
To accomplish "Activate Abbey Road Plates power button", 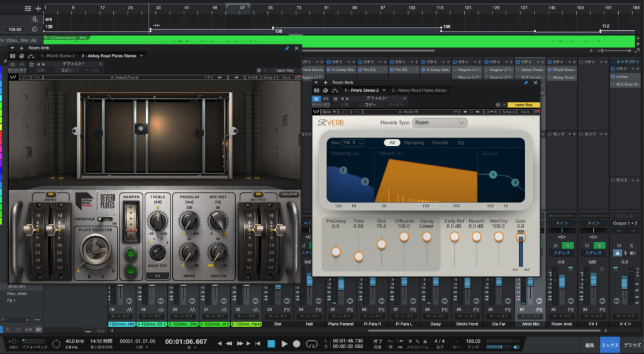I will (13, 64).
